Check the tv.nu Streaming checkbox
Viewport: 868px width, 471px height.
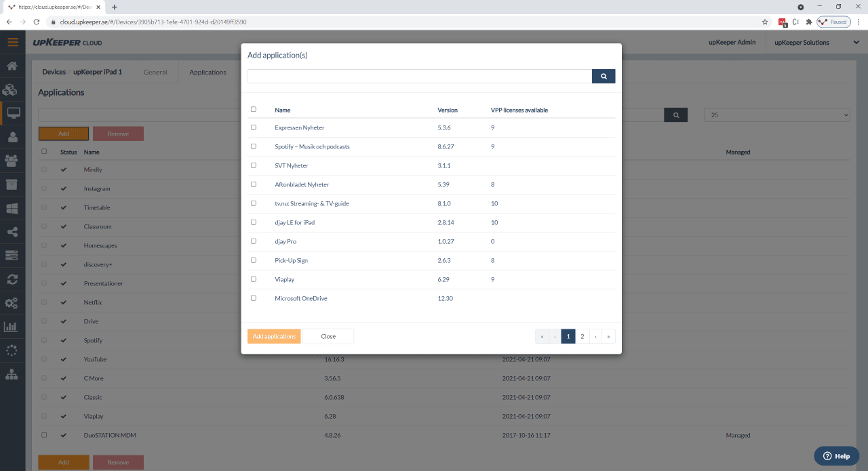pyautogui.click(x=254, y=203)
